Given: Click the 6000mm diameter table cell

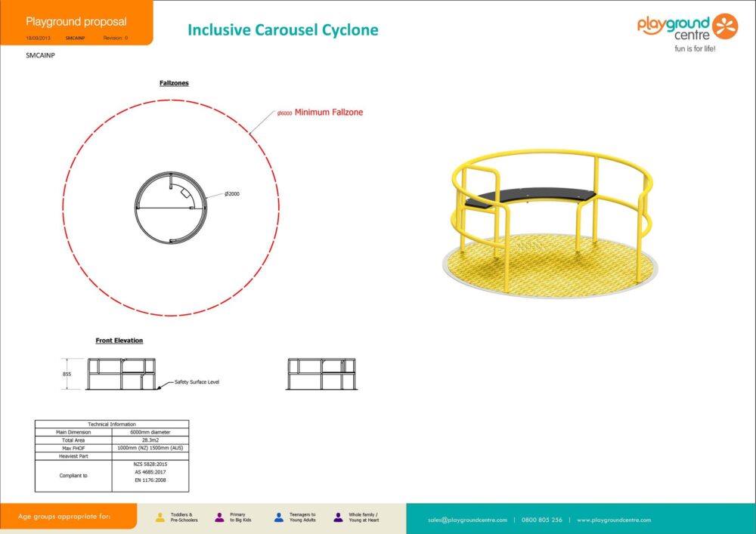Looking at the screenshot, I should (150, 432).
